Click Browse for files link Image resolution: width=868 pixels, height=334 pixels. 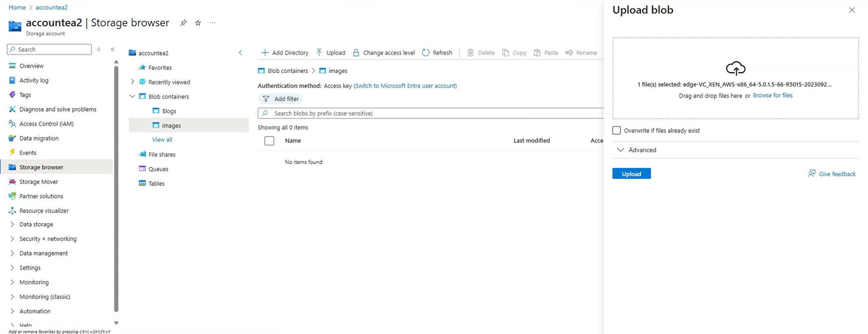(x=773, y=95)
